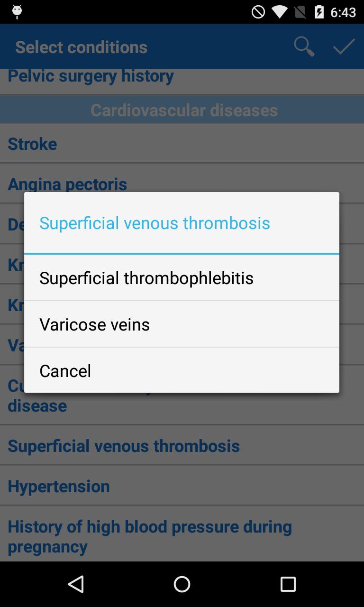Select History of high blood pressure during pregnancy

pyautogui.click(x=150, y=536)
